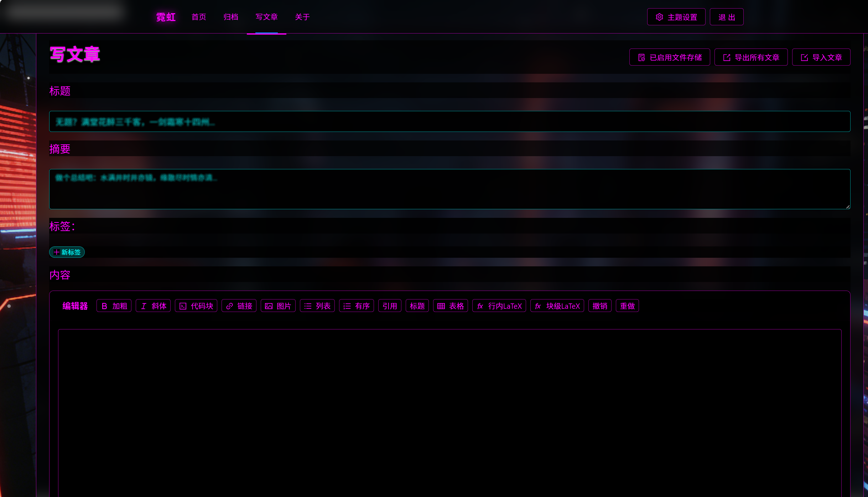Go to the 首页 home tab

(199, 17)
